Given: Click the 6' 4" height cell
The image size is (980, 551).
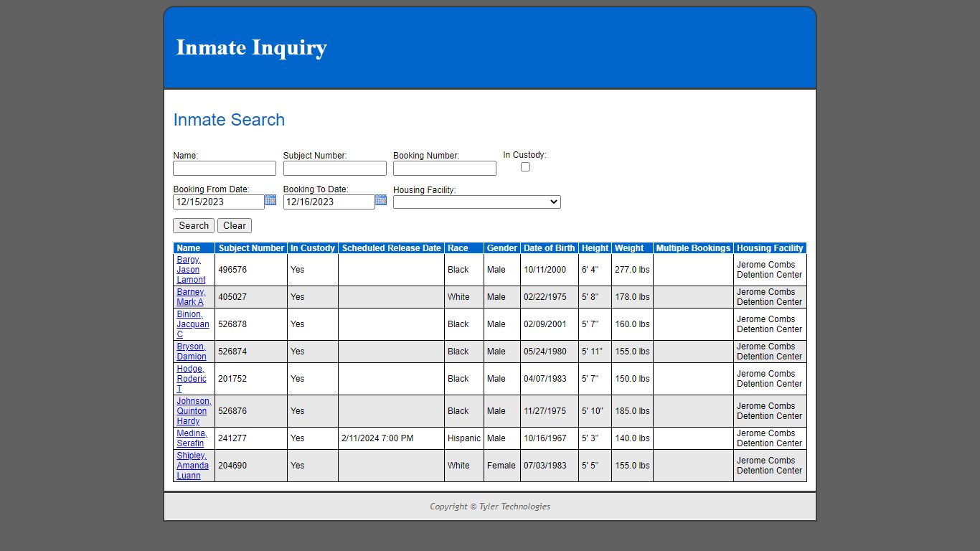Looking at the screenshot, I should tap(595, 270).
